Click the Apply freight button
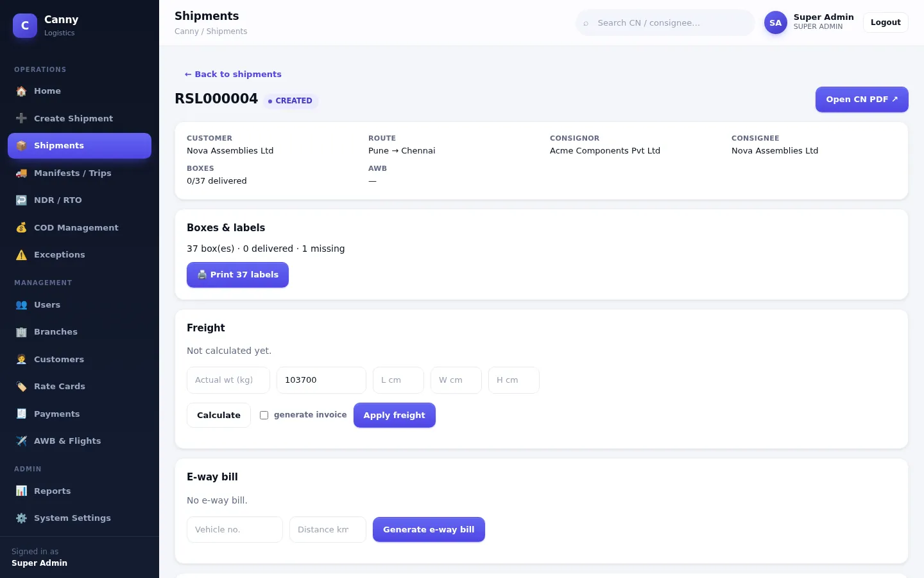This screenshot has width=924, height=578. click(x=395, y=415)
